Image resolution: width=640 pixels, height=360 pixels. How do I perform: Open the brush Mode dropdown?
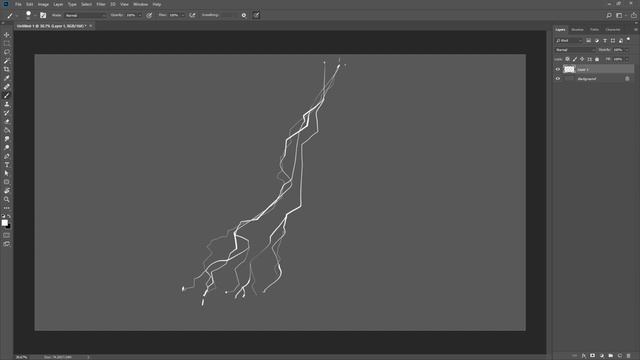[85, 15]
